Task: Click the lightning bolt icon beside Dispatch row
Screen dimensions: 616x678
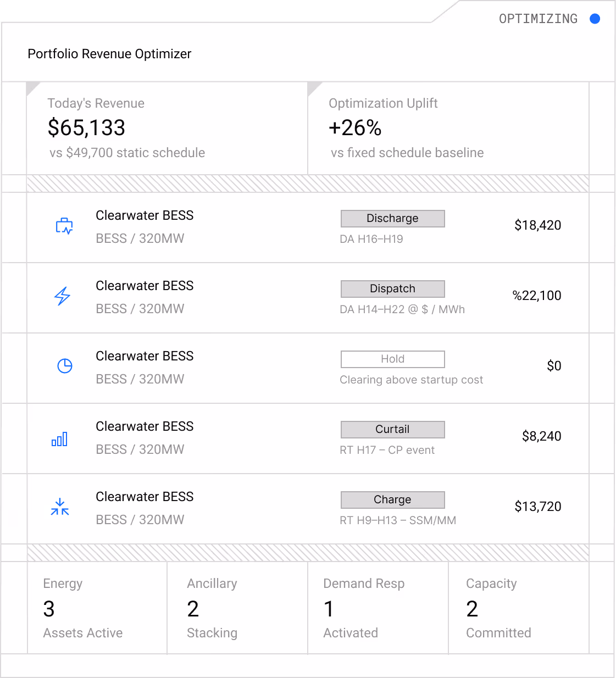Action: pos(63,296)
